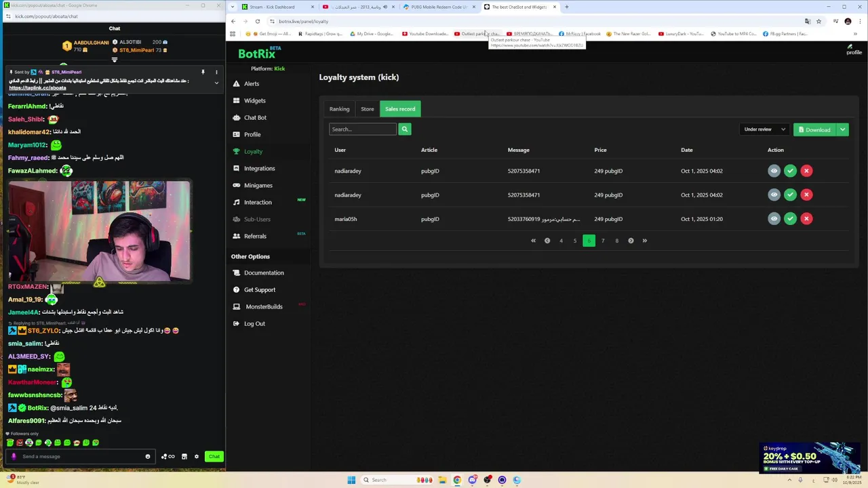The image size is (868, 488).
Task: Open a new browser tab
Action: pos(567,7)
